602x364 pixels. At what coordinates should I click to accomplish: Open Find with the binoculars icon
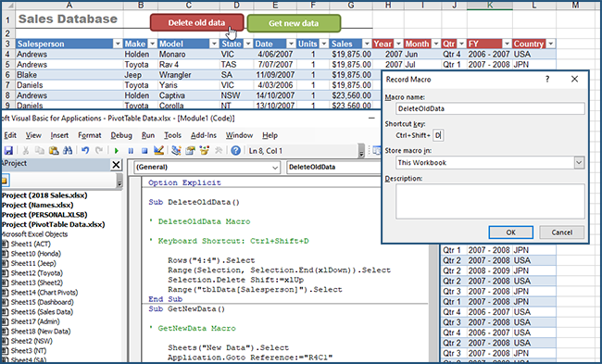tap(68, 151)
